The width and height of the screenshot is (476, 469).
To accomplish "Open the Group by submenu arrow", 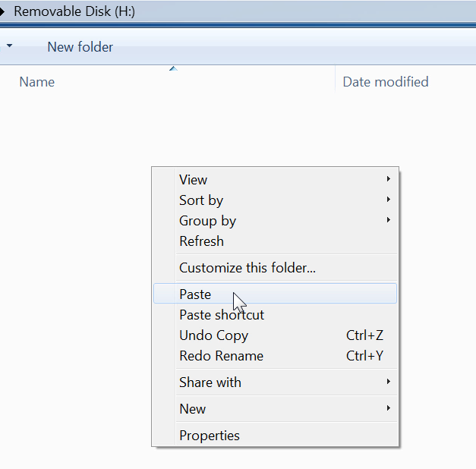I will tap(388, 220).
